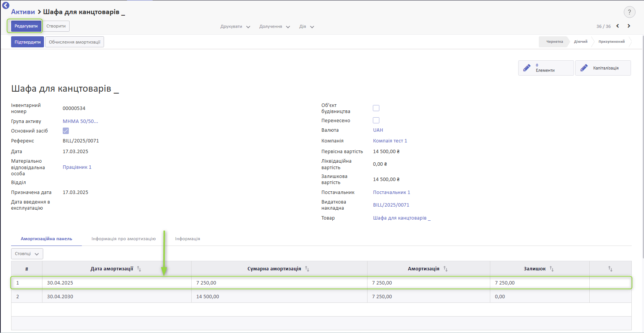
Task: Open the Компаія тест 1 link
Action: 390,141
